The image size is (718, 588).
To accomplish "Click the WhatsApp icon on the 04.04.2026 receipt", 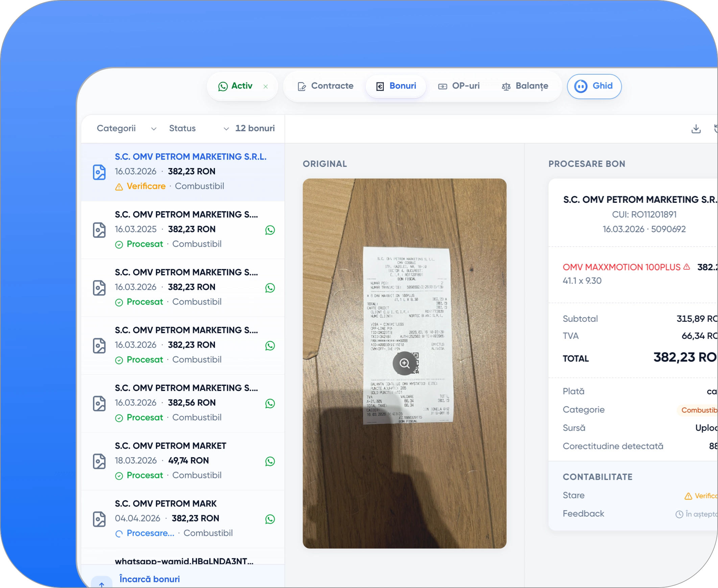I will click(270, 519).
